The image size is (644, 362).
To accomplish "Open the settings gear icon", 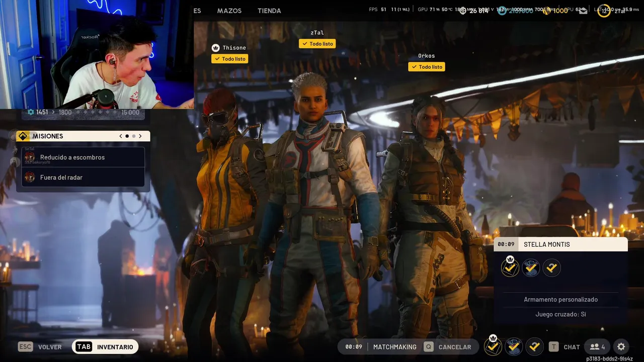I will click(621, 347).
